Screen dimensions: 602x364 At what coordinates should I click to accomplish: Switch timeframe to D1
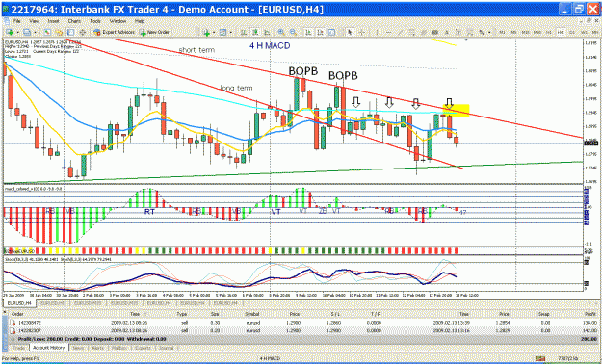pos(572,32)
